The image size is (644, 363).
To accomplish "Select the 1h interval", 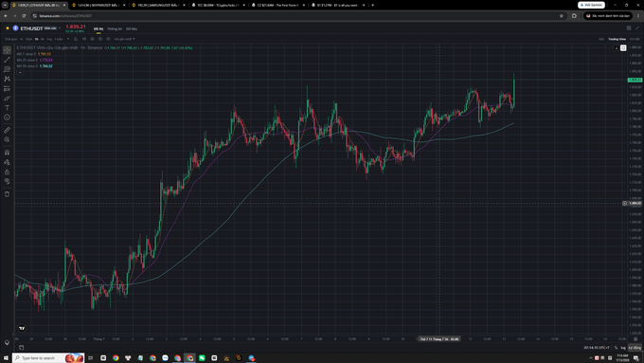I will 37,39.
